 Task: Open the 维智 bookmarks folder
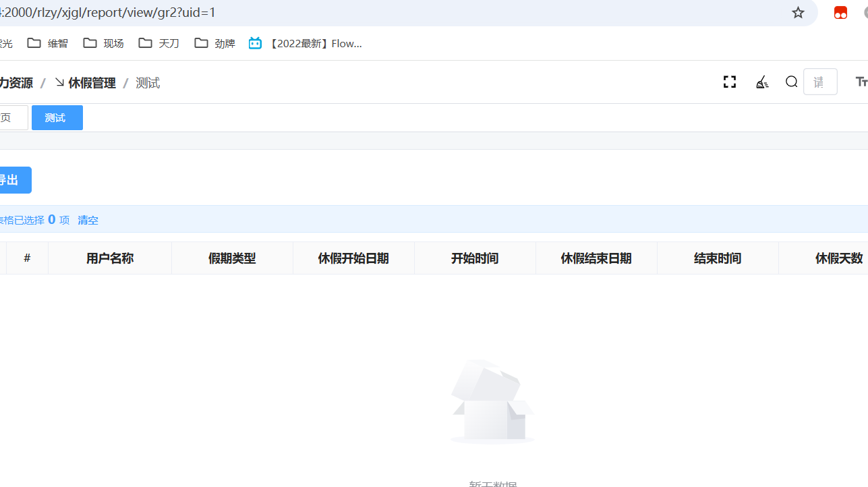click(48, 43)
